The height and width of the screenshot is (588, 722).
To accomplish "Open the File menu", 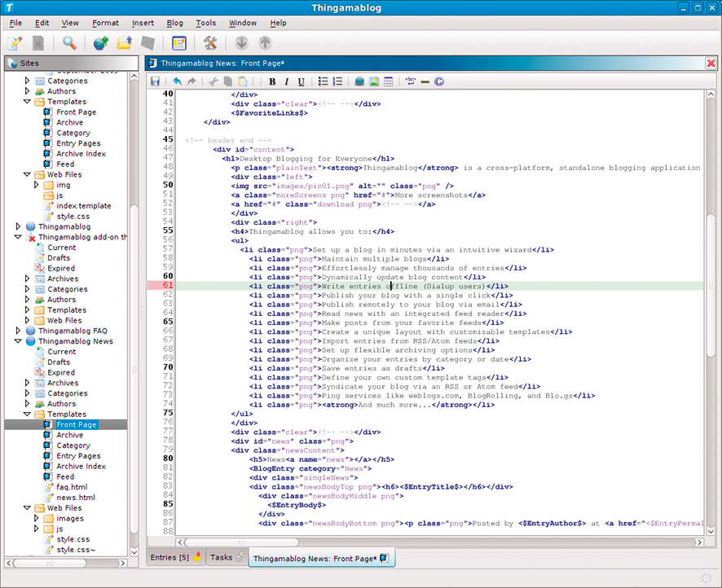I will pos(15,23).
